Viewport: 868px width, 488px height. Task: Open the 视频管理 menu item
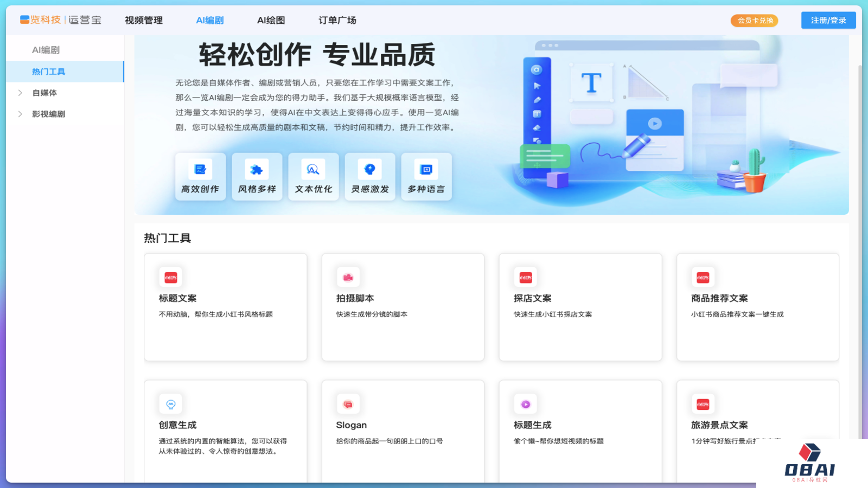tap(143, 20)
